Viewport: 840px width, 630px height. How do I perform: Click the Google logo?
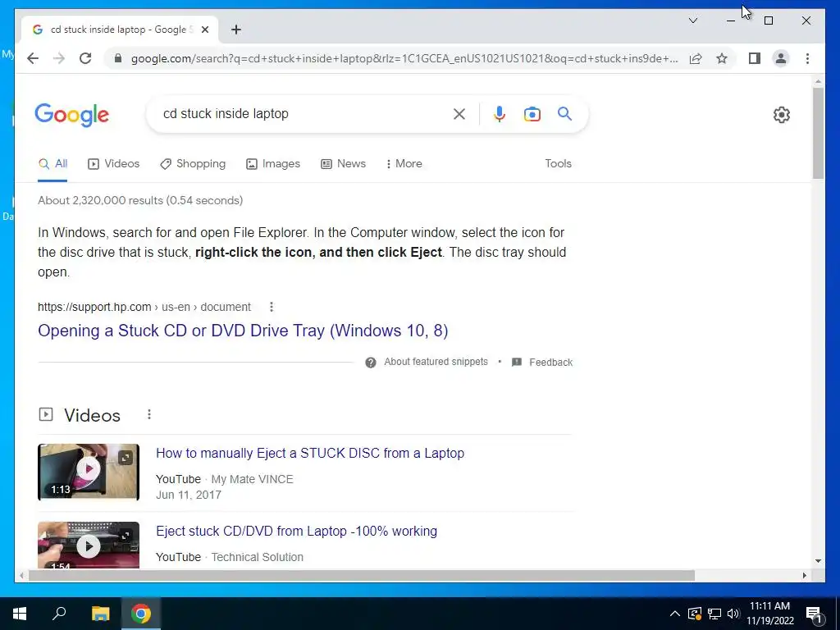click(72, 115)
